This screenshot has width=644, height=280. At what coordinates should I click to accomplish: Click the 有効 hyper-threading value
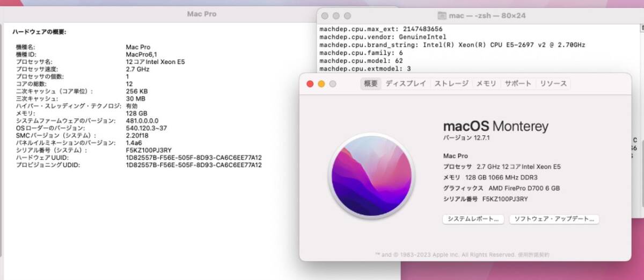[x=131, y=106]
